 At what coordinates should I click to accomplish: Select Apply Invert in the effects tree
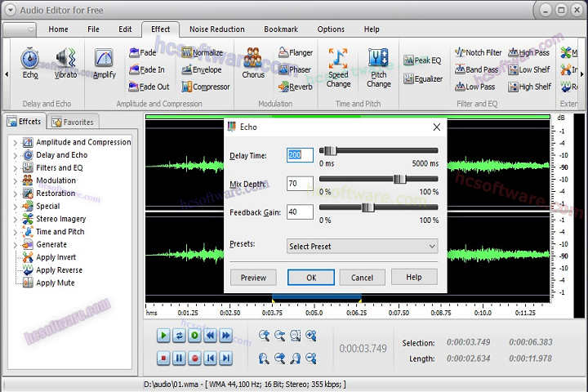56,257
